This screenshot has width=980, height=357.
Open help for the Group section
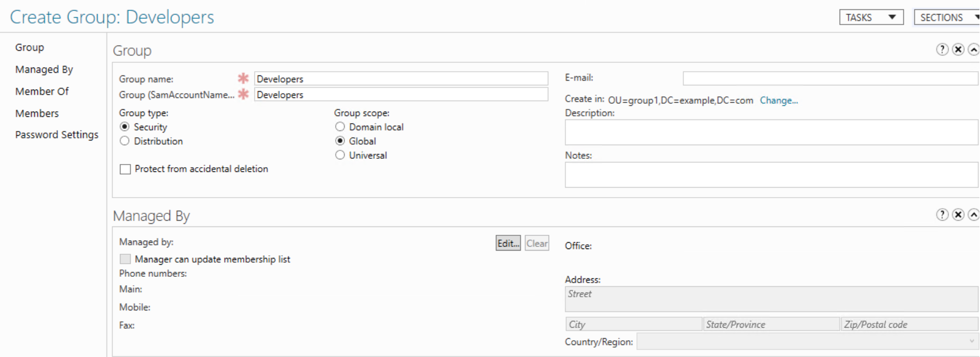(x=942, y=49)
